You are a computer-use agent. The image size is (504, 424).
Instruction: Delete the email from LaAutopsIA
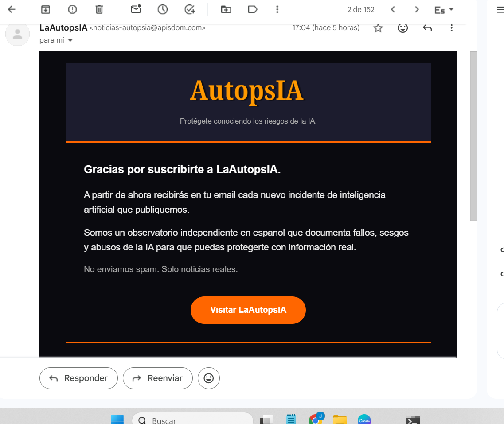click(x=98, y=9)
